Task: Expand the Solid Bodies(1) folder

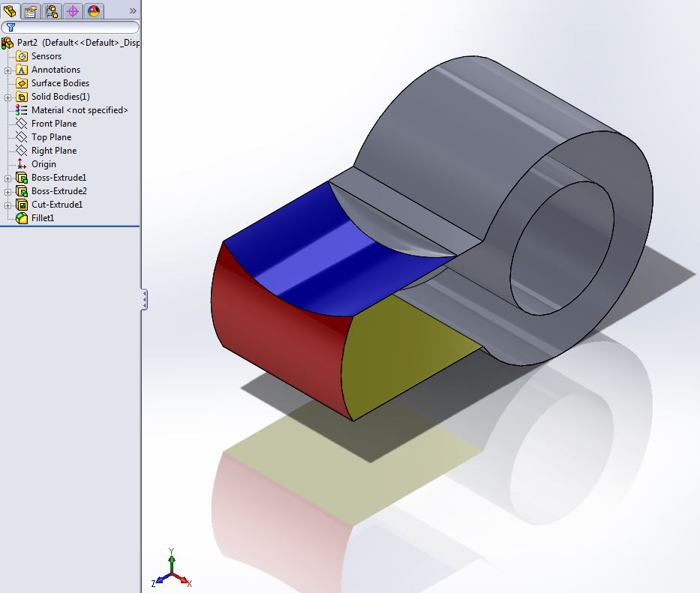Action: (x=8, y=97)
